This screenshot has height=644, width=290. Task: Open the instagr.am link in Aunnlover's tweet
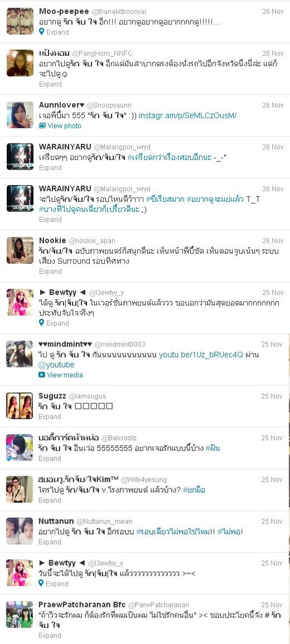[187, 116]
